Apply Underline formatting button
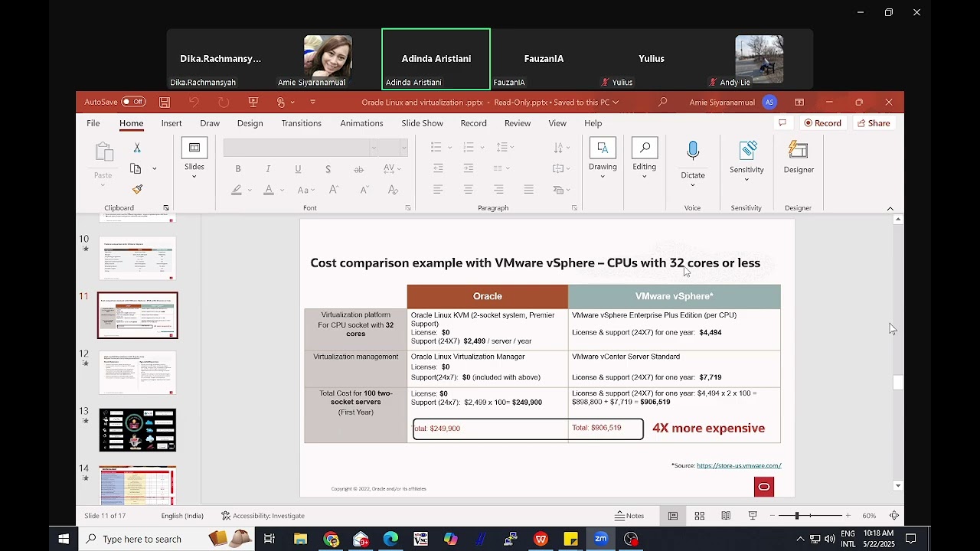Viewport: 980px width, 551px height. (x=298, y=168)
